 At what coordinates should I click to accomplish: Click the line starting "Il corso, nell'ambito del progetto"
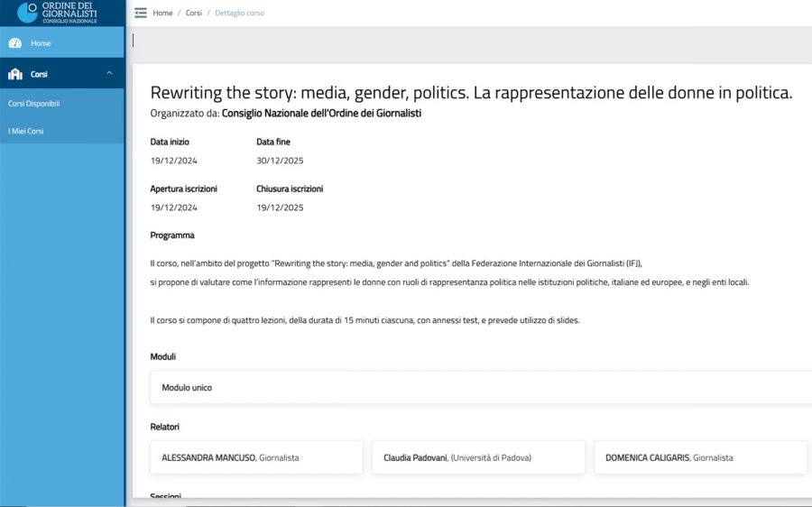tap(396, 263)
